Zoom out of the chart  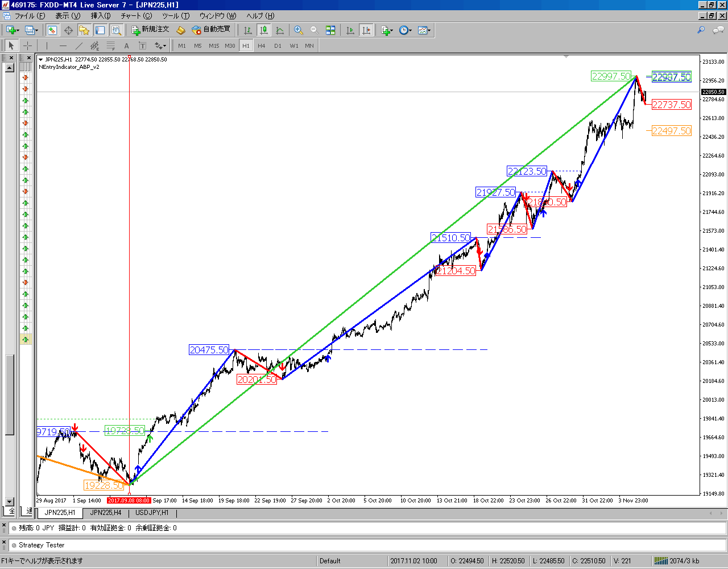[x=315, y=30]
